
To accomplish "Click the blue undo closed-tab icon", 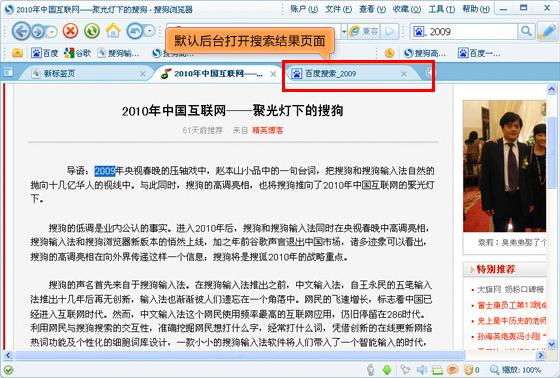I will [135, 31].
